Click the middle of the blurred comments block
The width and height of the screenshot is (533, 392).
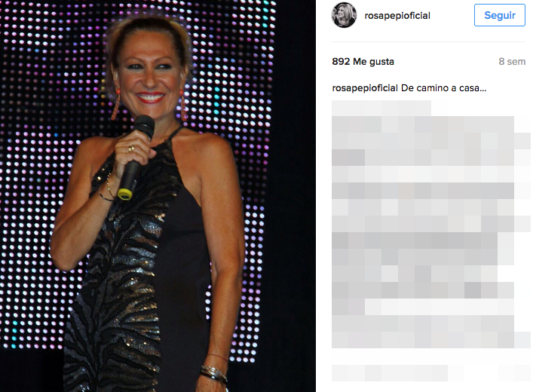click(431, 225)
